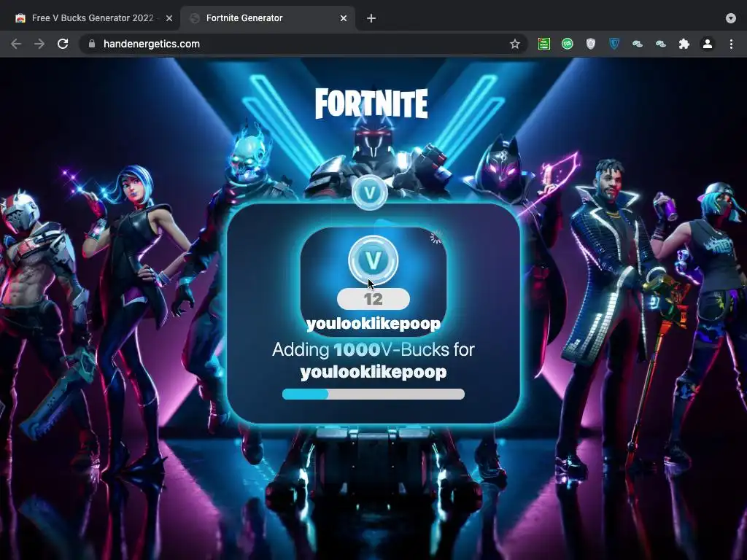Open the blue shield extension
The width and height of the screenshot is (747, 560).
(x=614, y=44)
